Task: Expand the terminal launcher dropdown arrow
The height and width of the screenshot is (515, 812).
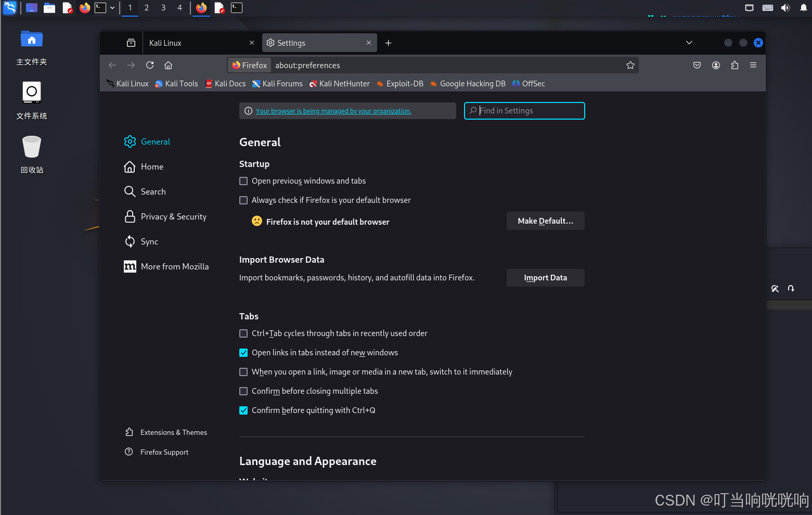Action: (112, 8)
